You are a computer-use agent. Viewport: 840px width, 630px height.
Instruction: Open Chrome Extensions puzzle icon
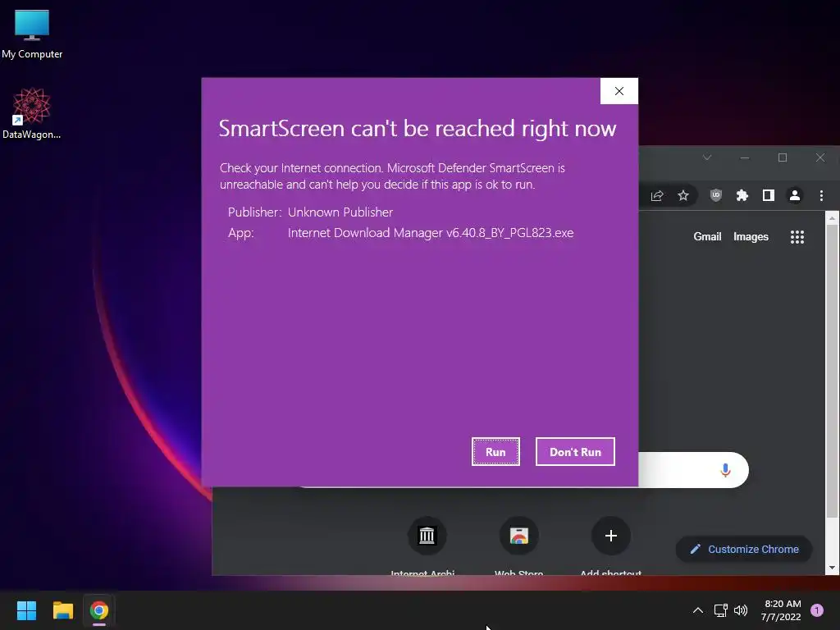pos(742,195)
